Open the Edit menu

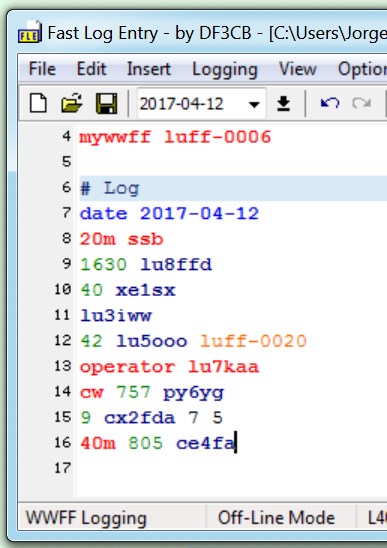91,69
